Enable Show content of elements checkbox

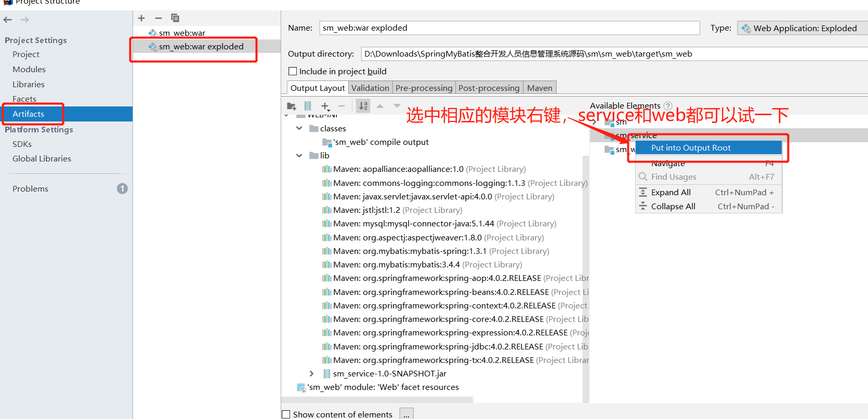click(286, 414)
